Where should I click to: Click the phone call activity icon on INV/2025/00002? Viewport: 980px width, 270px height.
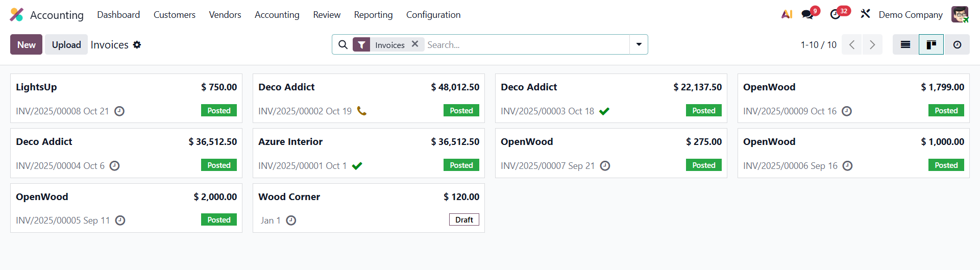click(362, 111)
